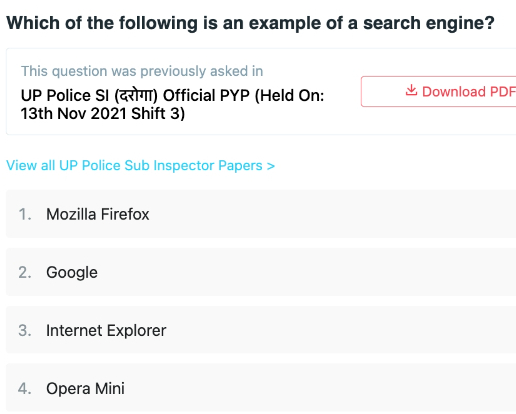The image size is (516, 414).
Task: Open View all UP Police Sub Inspector Papers
Action: (x=140, y=166)
